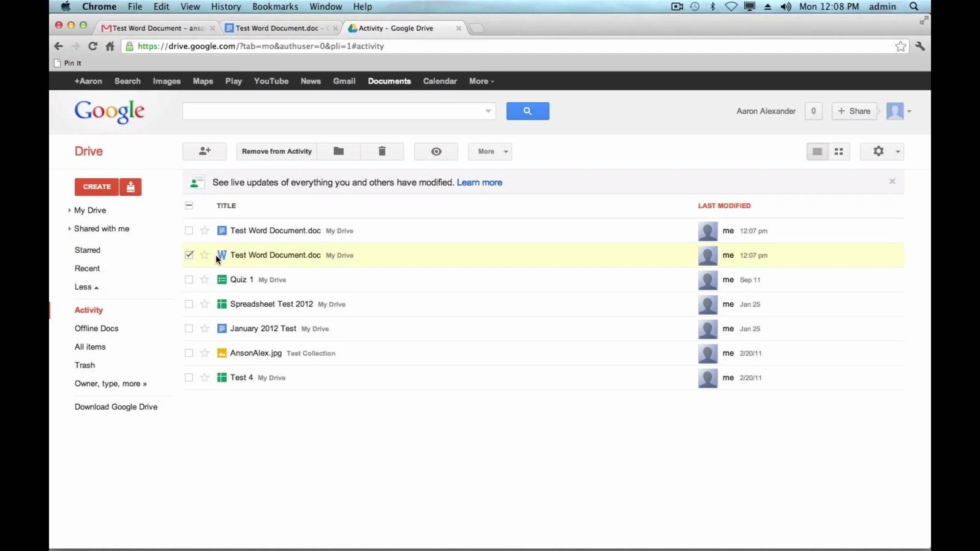This screenshot has width=980, height=551.
Task: Open the Learn more link
Action: (x=480, y=182)
